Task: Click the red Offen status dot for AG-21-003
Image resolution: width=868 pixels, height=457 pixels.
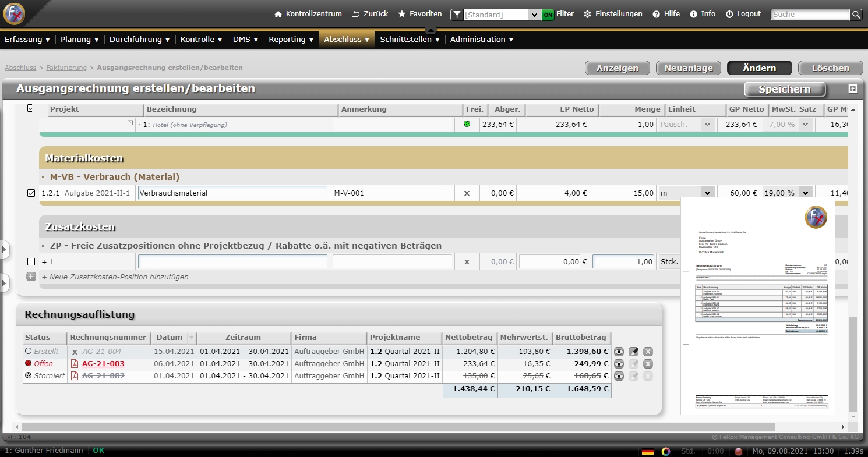Action: (28, 364)
